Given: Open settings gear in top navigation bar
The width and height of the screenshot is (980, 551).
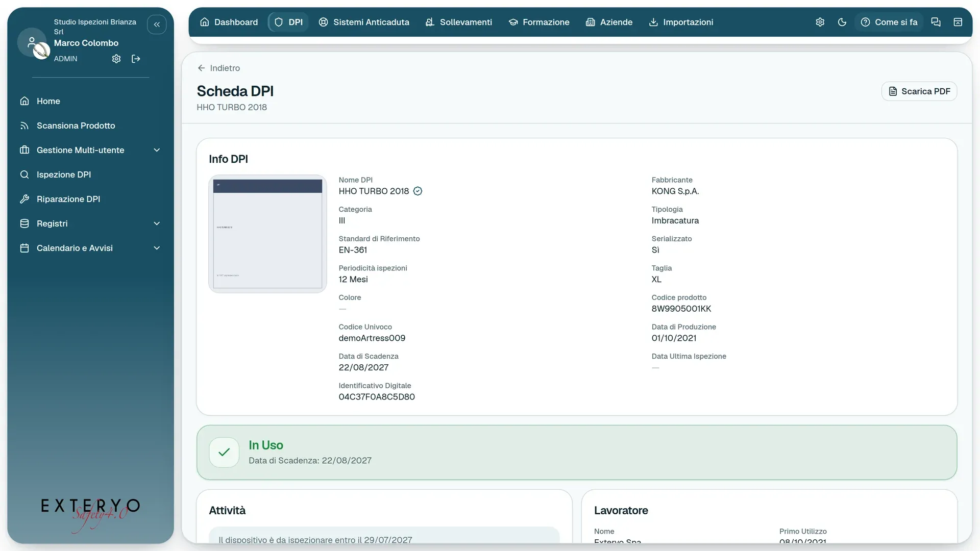Looking at the screenshot, I should pos(820,22).
